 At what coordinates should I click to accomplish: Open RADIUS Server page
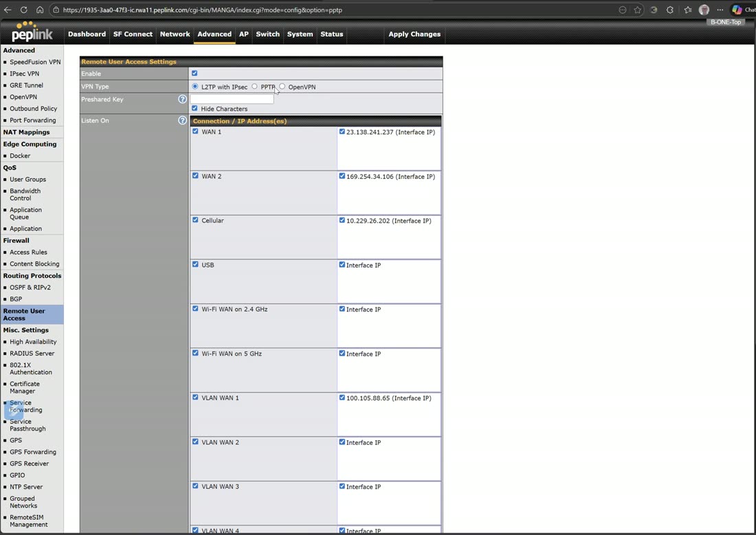tap(32, 353)
